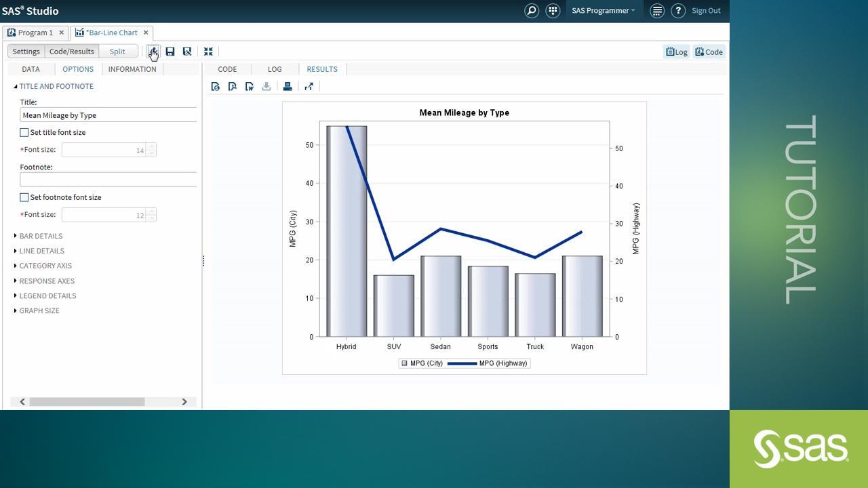Download results as HTML icon
The width and height of the screenshot is (868, 488).
(216, 87)
